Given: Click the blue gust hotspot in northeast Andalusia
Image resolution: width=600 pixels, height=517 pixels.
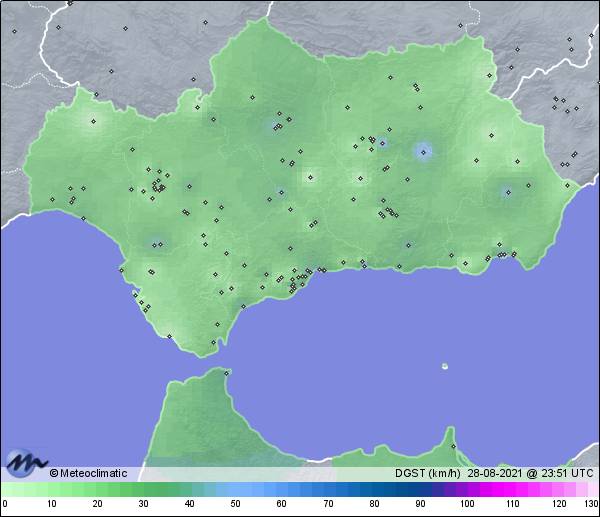Looking at the screenshot, I should pos(423,152).
